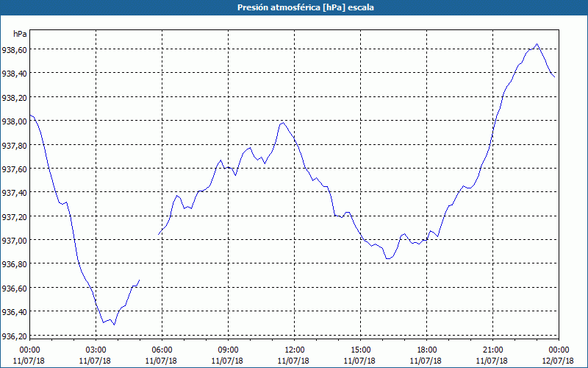Image resolution: width=588 pixels, height=368 pixels.
Task: Click the 937,60 y-axis label
Action: click(14, 169)
